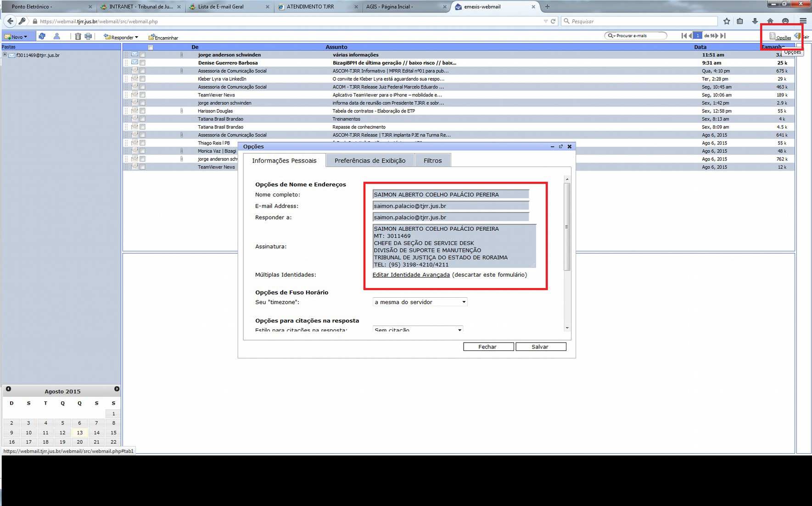Click scroll down arrow in Opções dialog
Image resolution: width=812 pixels, height=506 pixels.
coord(567,328)
